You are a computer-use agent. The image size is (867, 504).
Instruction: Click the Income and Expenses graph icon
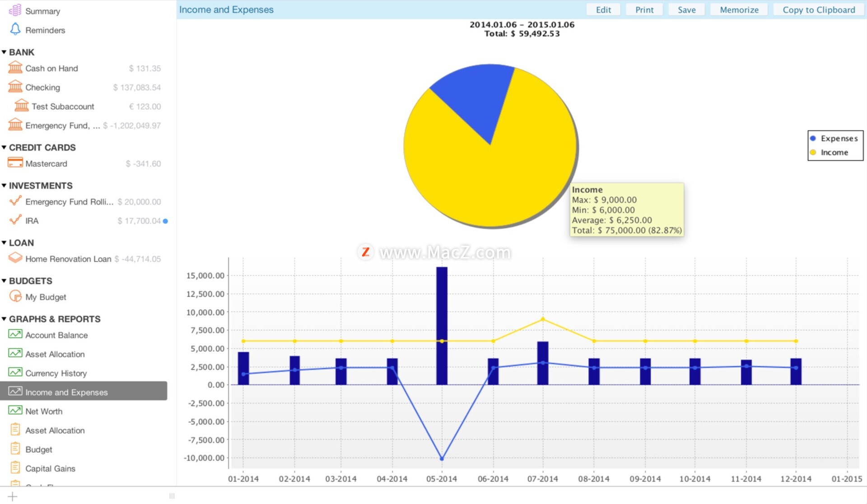tap(15, 391)
